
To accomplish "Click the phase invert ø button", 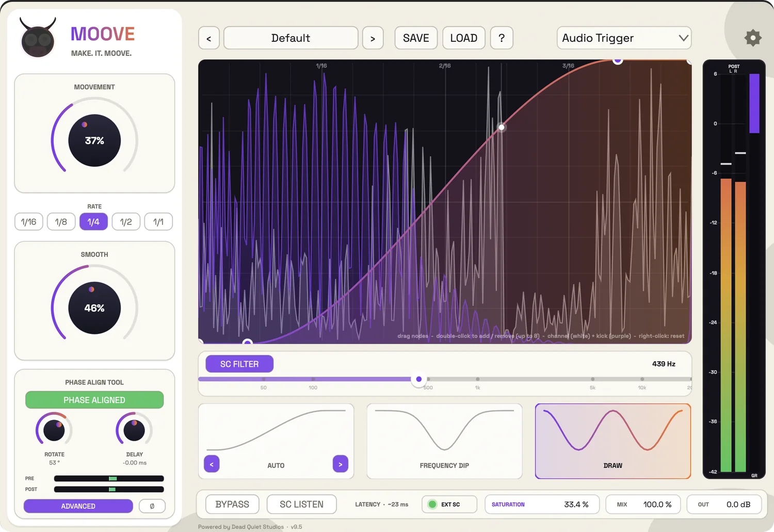I will [152, 506].
